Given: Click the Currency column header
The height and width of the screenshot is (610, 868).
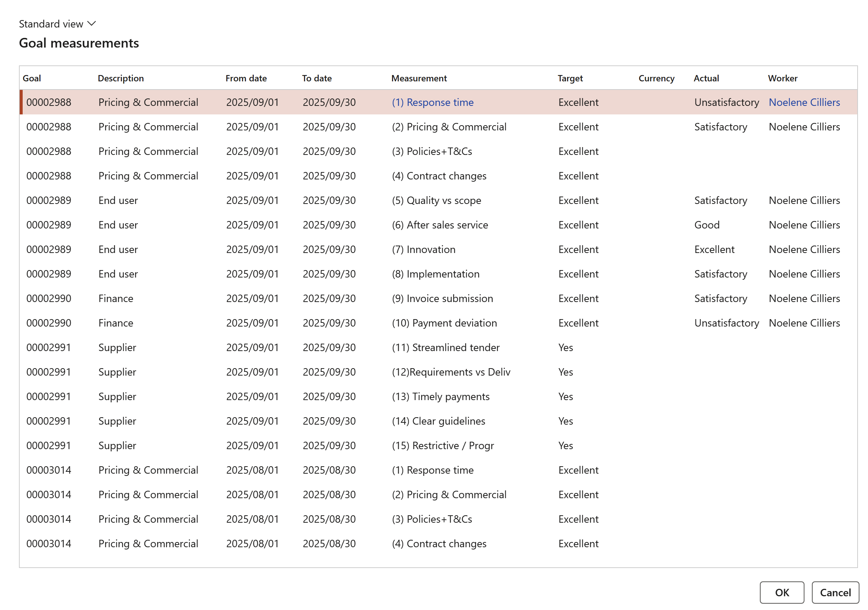Looking at the screenshot, I should (x=656, y=78).
